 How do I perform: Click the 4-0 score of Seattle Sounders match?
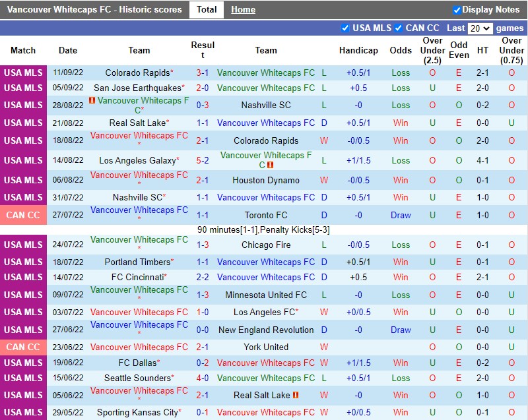(203, 378)
